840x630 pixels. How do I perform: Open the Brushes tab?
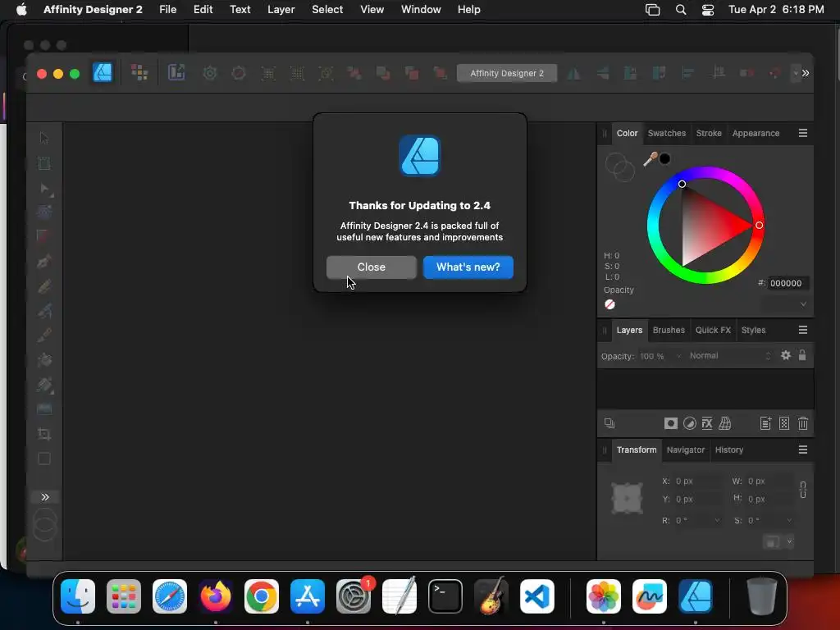coord(669,330)
